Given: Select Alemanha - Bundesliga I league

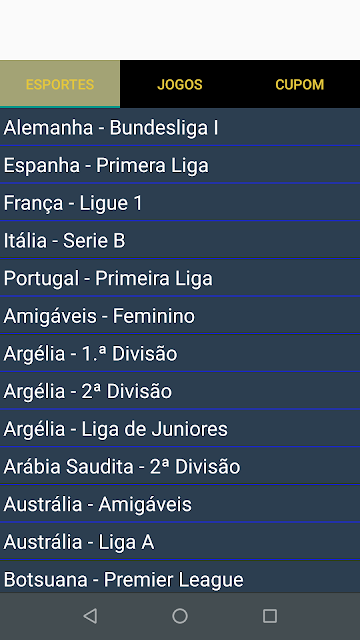Looking at the screenshot, I should click(180, 128).
